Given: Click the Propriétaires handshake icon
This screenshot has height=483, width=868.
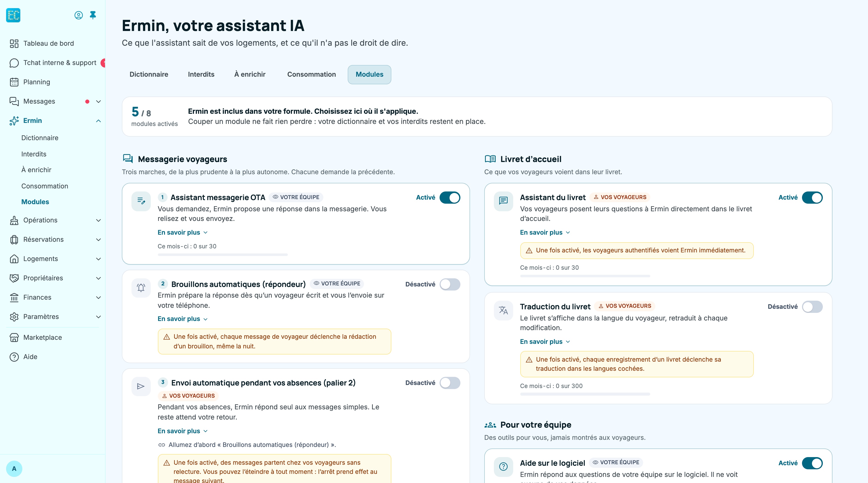Looking at the screenshot, I should [14, 278].
